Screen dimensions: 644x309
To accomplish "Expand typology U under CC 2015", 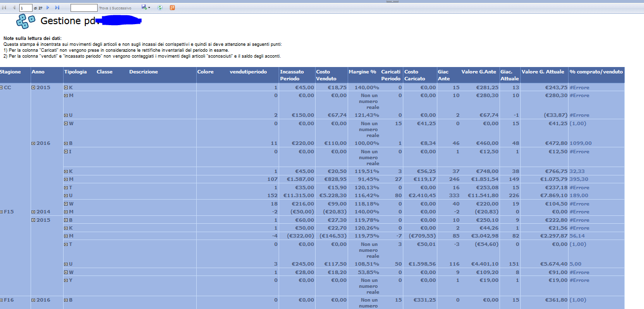I will (66, 115).
